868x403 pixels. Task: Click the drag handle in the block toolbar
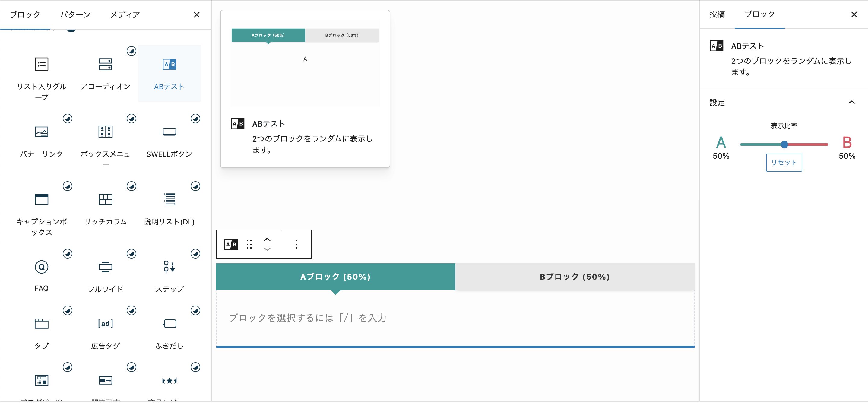coord(249,244)
